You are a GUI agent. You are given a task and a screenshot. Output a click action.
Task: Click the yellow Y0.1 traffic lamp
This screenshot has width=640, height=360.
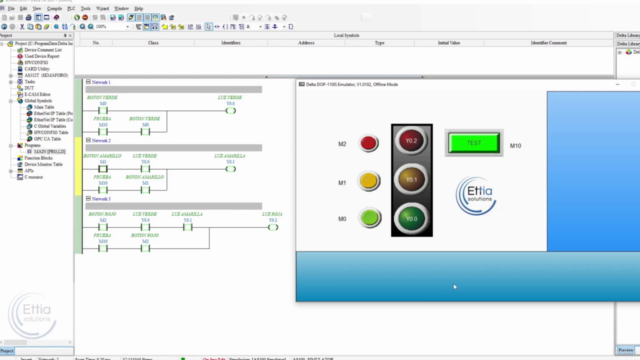[x=411, y=180]
